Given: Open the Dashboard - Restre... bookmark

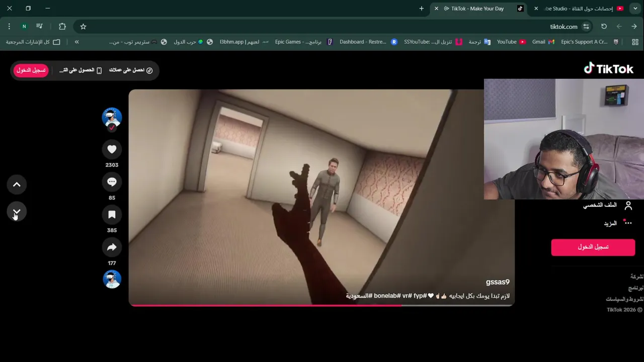Looking at the screenshot, I should click(368, 42).
